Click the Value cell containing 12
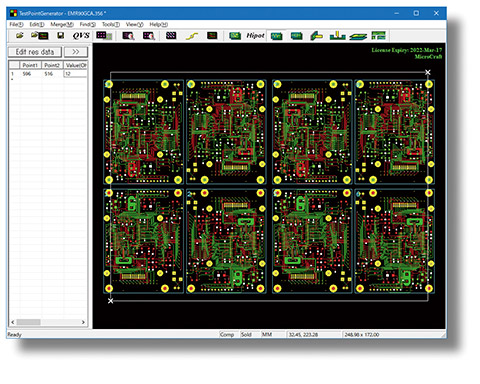Screen dimensions: 480x384 point(75,74)
